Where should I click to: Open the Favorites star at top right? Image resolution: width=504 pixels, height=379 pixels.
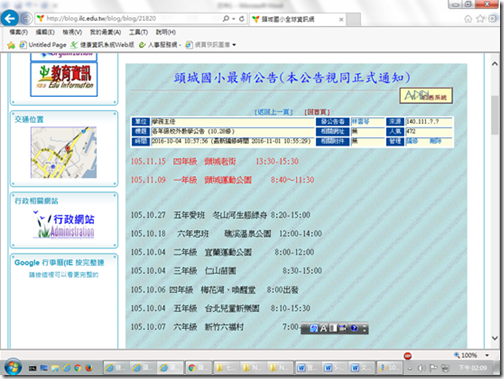point(480,19)
